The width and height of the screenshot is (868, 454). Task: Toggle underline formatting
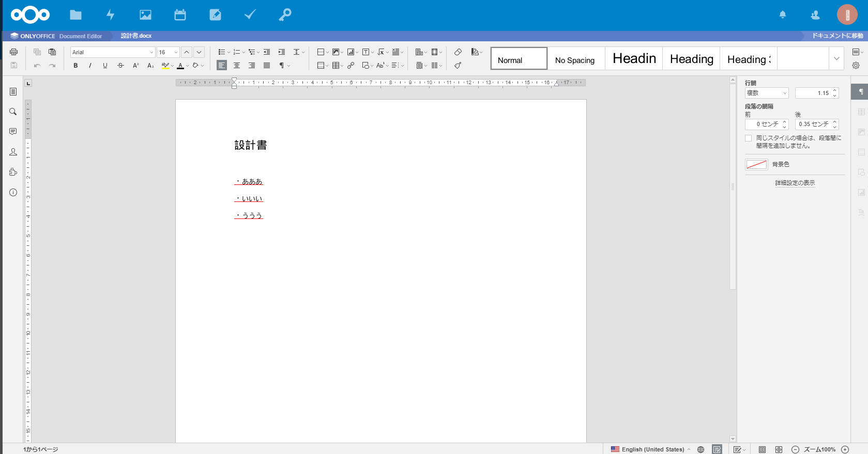click(105, 66)
